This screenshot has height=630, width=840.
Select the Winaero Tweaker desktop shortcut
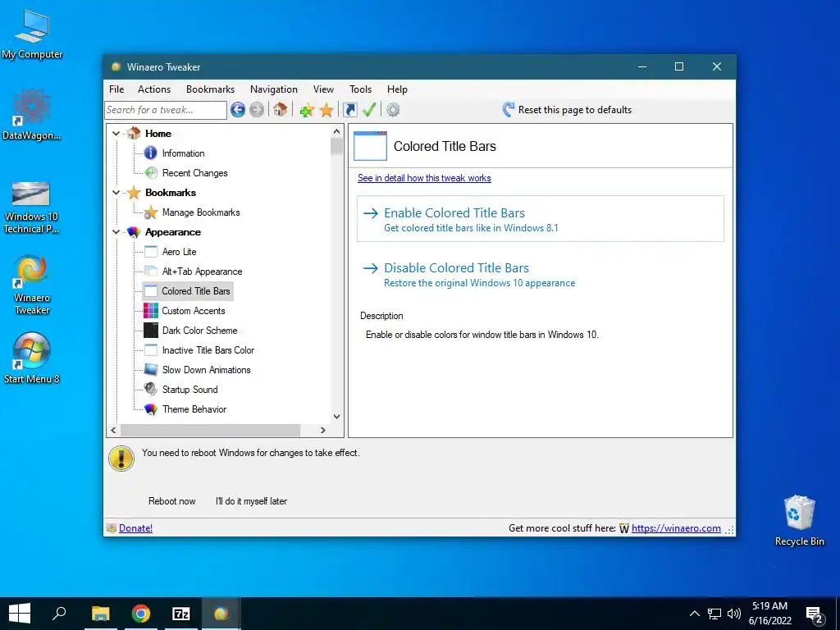pyautogui.click(x=32, y=285)
